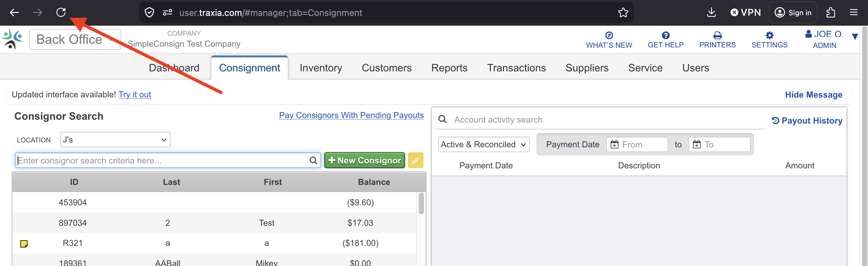
Task: Click the consignor list scrollbar thumb
Action: click(421, 203)
